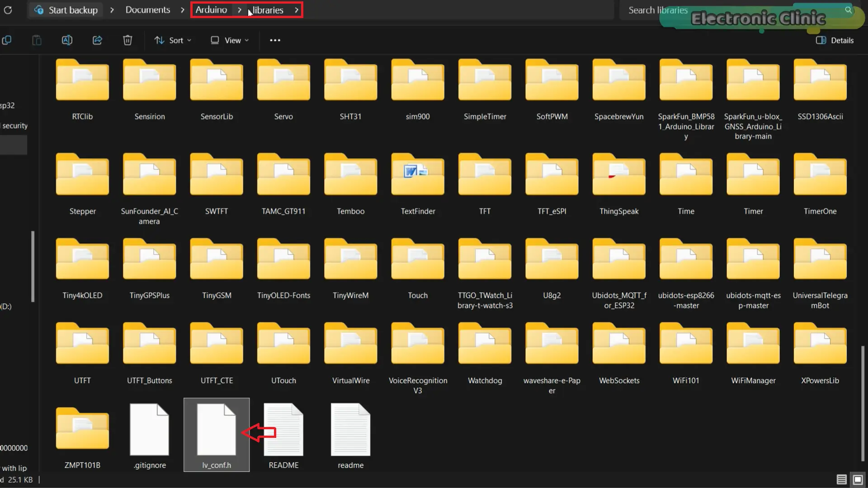This screenshot has width=868, height=488.
Task: Open the Servo folder
Action: (x=283, y=90)
